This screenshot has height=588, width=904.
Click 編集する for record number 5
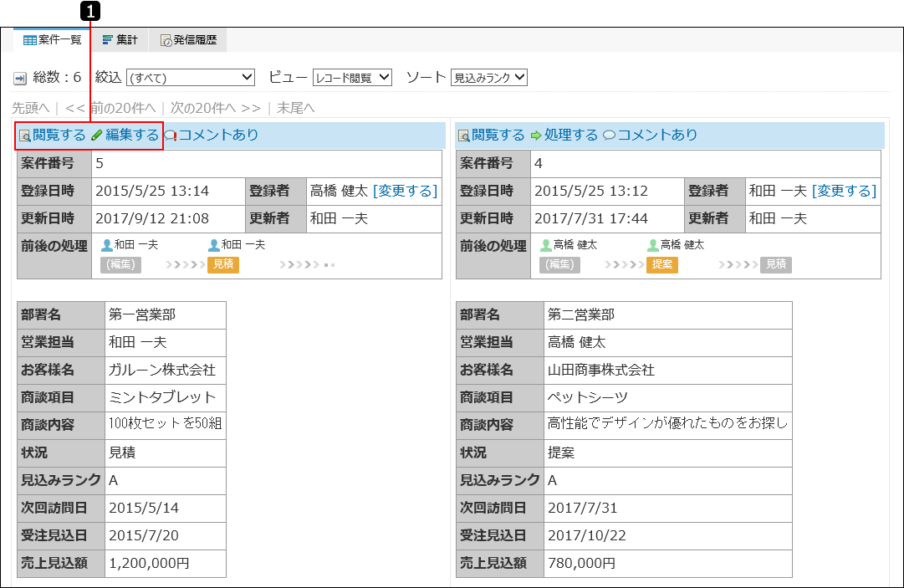click(132, 135)
